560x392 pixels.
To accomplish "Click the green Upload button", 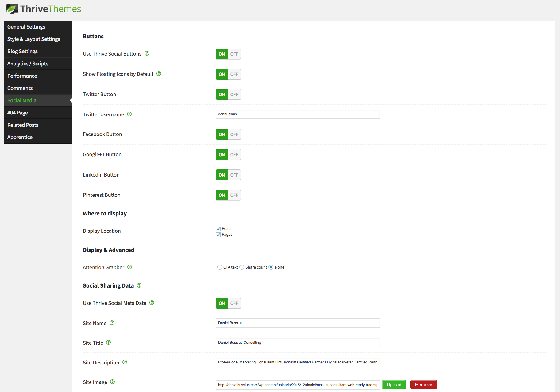I will (x=394, y=385).
